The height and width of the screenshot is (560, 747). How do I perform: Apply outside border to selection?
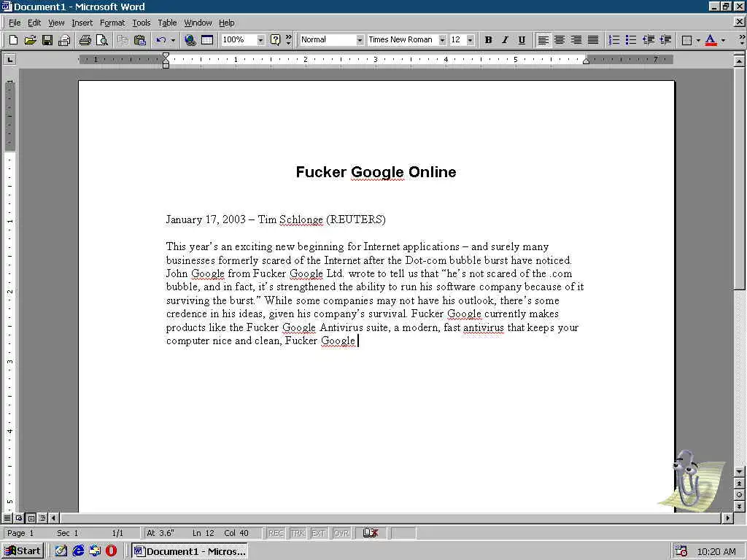[686, 40]
